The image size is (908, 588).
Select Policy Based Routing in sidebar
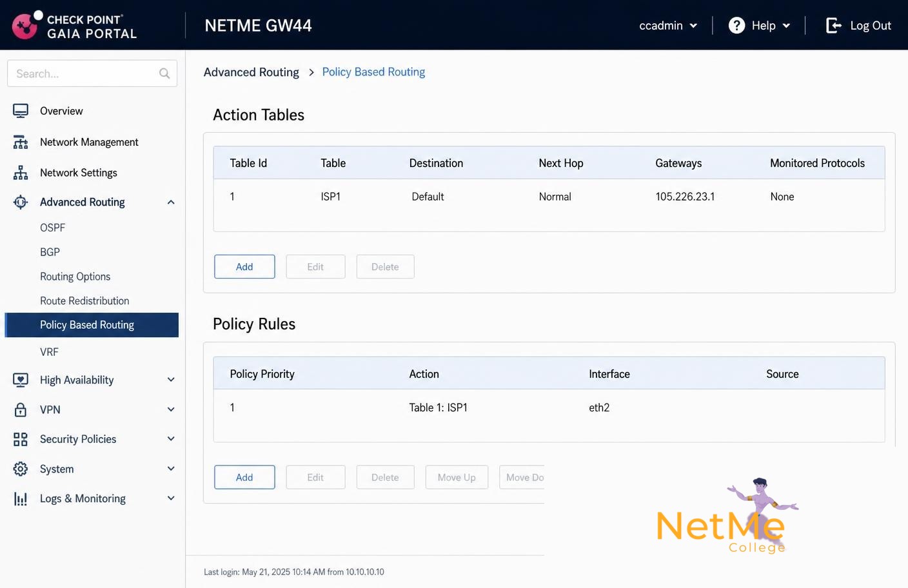tap(92, 325)
